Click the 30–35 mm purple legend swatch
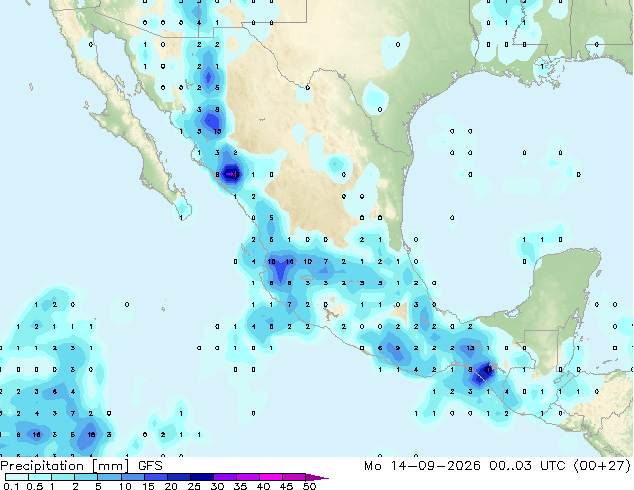Screen dimensions: 634x490 tap(225, 477)
